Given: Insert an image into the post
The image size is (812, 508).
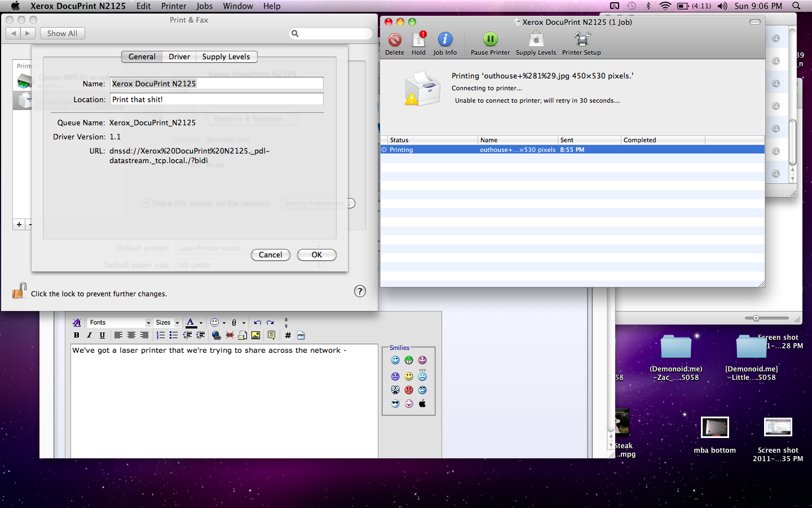Looking at the screenshot, I should (x=255, y=335).
